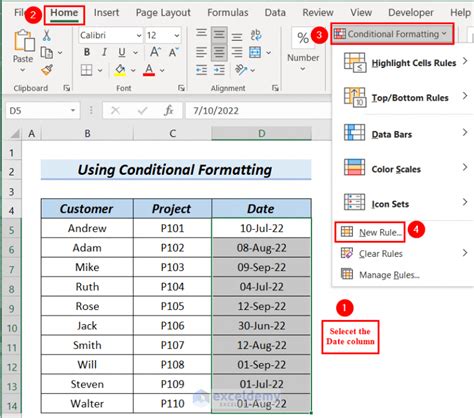Open the Font settings dialog launcher
Image resolution: width=474 pixels, height=418 pixels.
181,88
